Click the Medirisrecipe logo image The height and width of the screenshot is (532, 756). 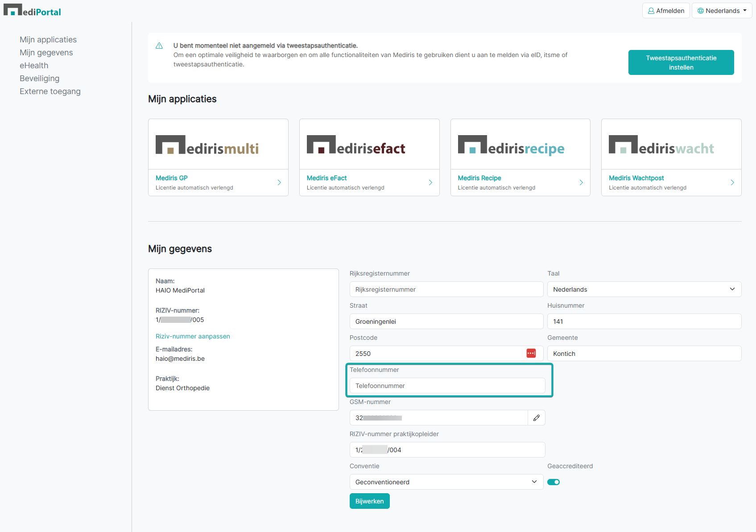pyautogui.click(x=511, y=145)
